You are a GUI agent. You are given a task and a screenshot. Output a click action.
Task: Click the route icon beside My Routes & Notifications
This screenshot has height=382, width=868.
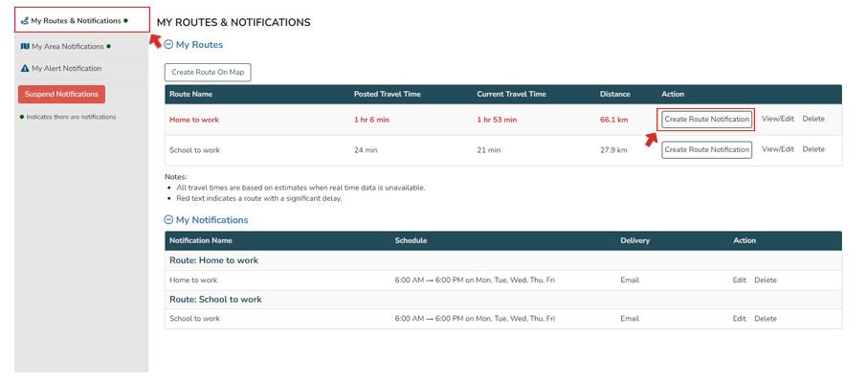(24, 21)
